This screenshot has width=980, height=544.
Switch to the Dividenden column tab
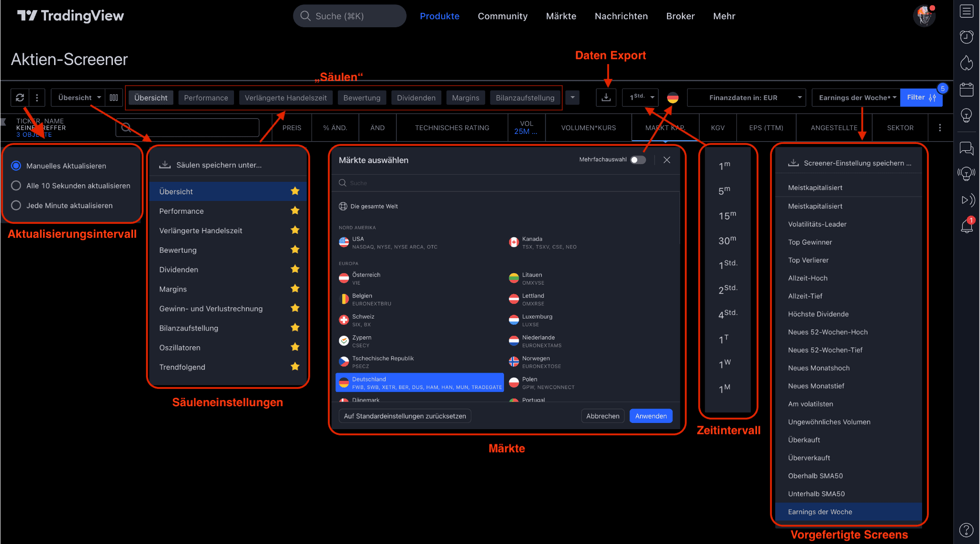(416, 97)
